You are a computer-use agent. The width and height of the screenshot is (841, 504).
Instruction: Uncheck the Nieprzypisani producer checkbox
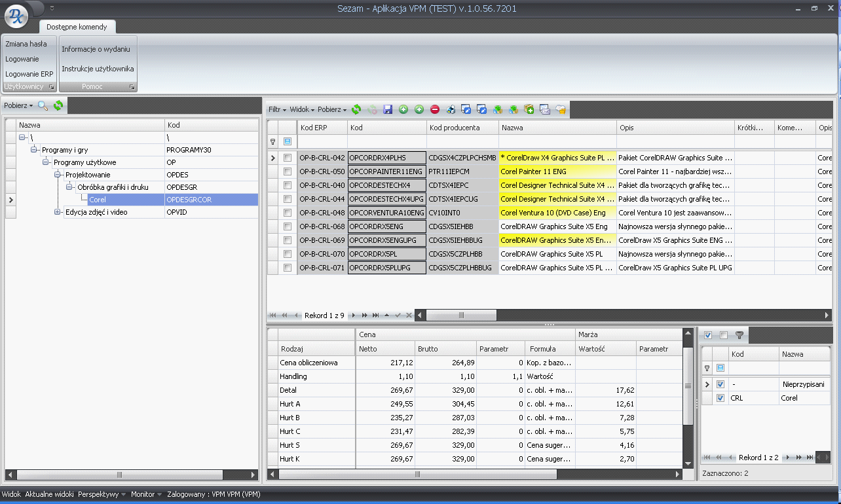pos(720,384)
